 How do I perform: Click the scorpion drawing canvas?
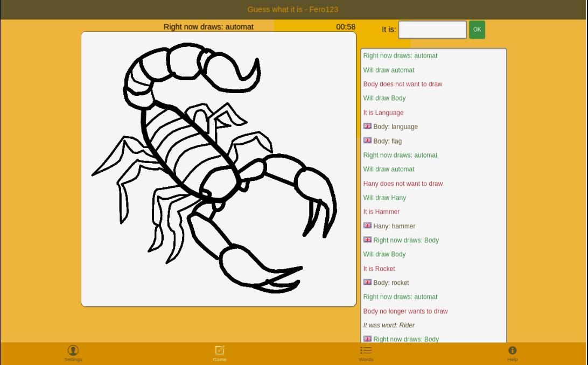(219, 169)
